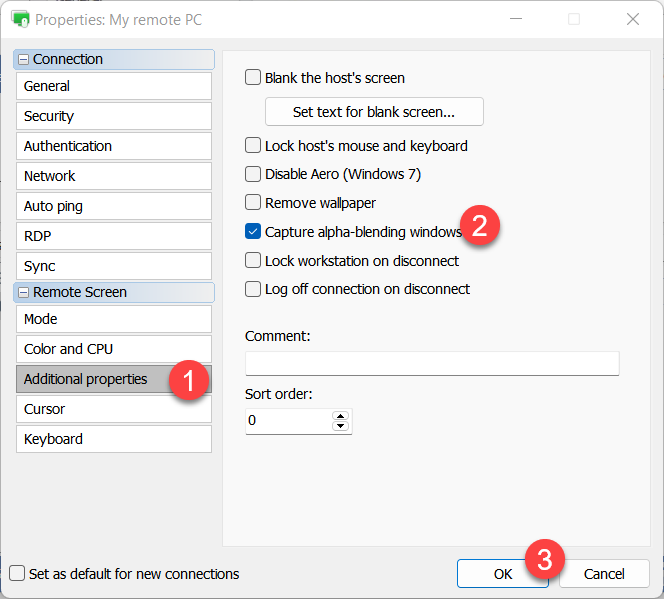The image size is (664, 599).
Task: Open the Auto ping page
Action: coord(113,206)
